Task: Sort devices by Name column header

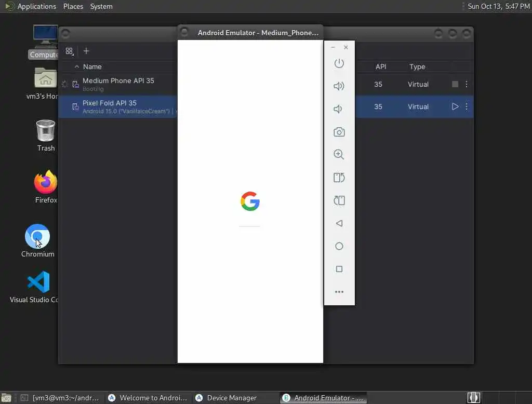Action: (92, 67)
